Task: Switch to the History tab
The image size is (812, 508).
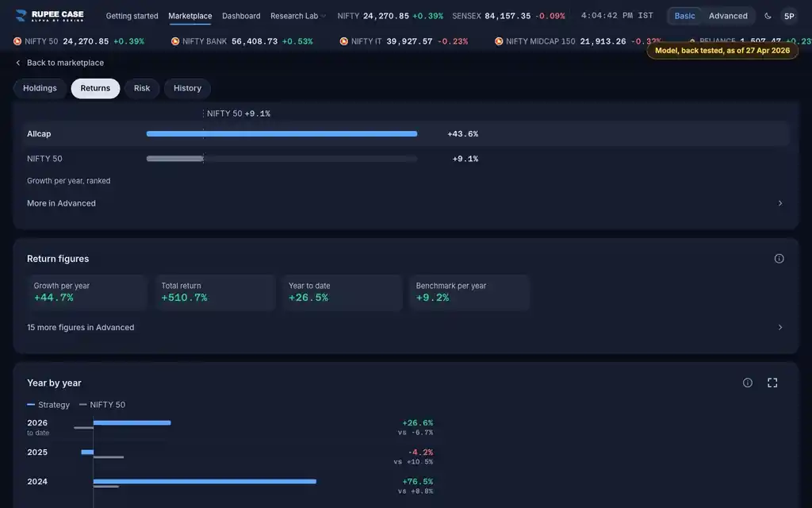Action: 187,88
